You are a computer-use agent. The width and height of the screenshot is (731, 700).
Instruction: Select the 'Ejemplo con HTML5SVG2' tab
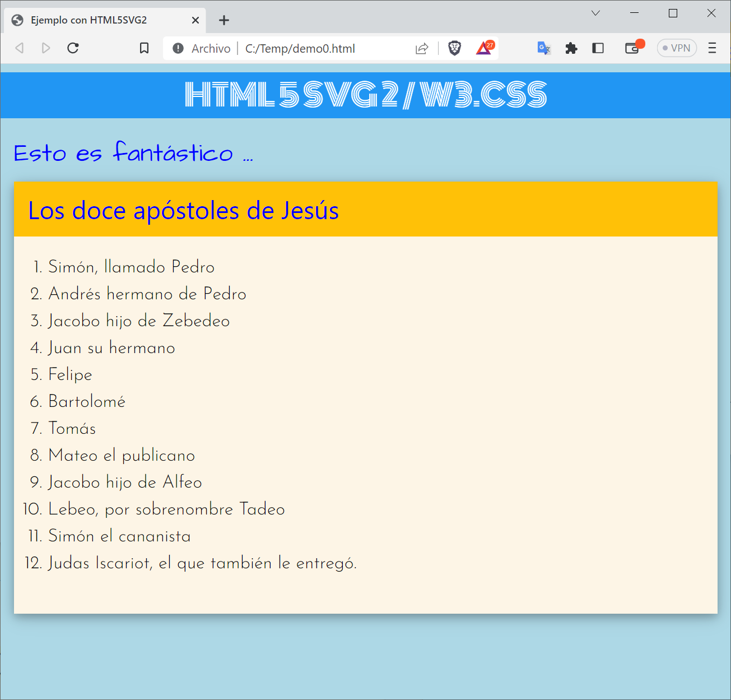(x=90, y=20)
